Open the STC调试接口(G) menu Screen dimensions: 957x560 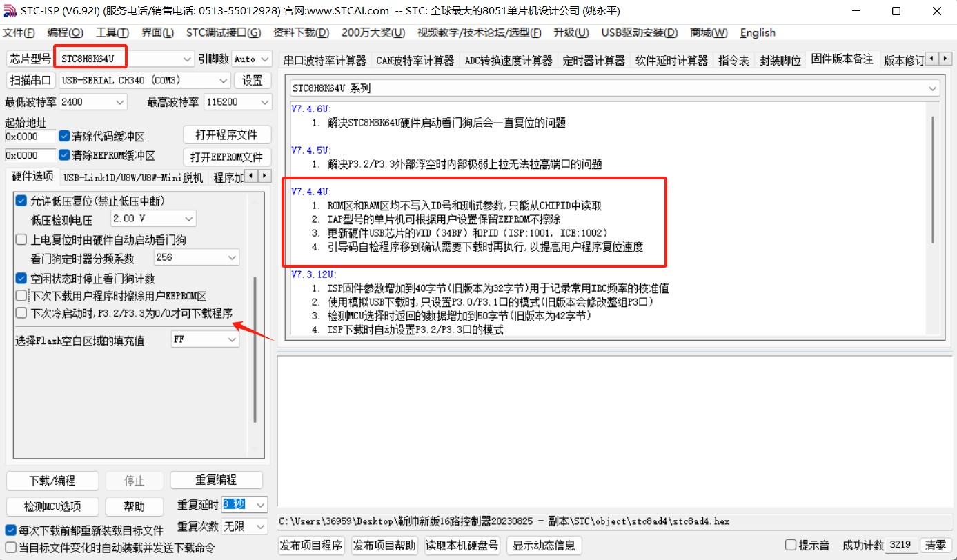(x=224, y=32)
